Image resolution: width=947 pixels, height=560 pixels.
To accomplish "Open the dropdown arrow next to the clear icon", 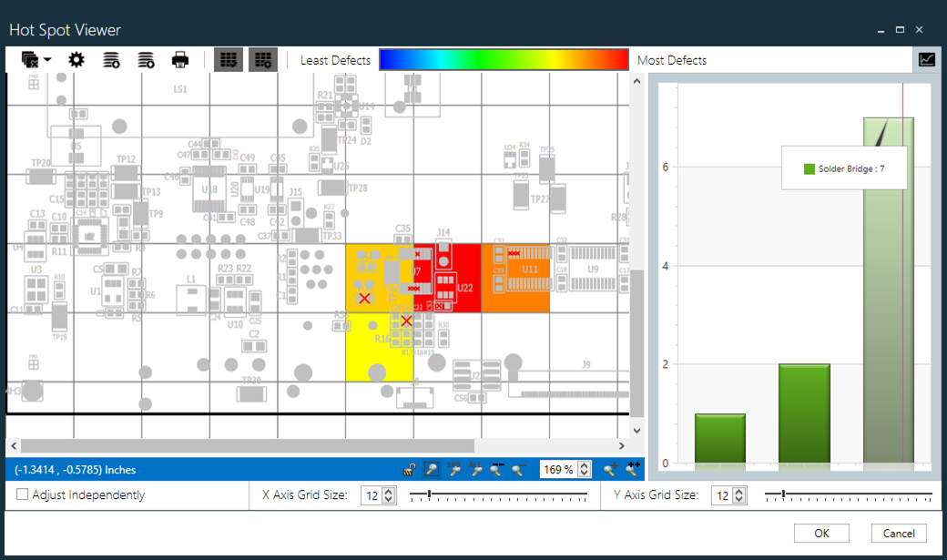I will click(x=47, y=59).
